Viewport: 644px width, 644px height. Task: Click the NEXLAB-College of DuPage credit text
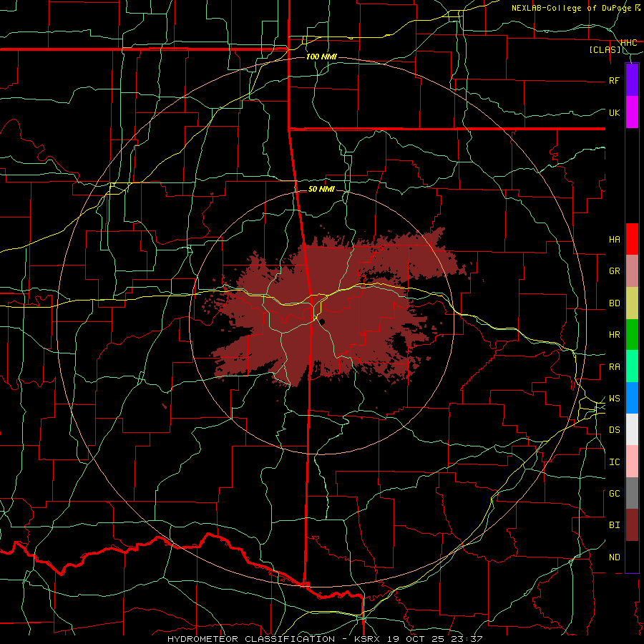(x=572, y=8)
